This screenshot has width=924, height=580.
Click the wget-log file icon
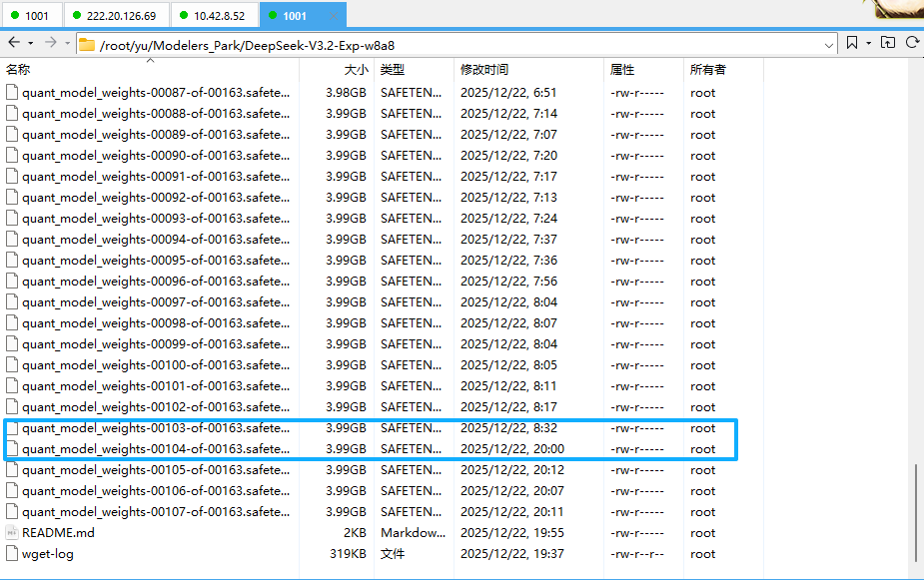tap(12, 553)
